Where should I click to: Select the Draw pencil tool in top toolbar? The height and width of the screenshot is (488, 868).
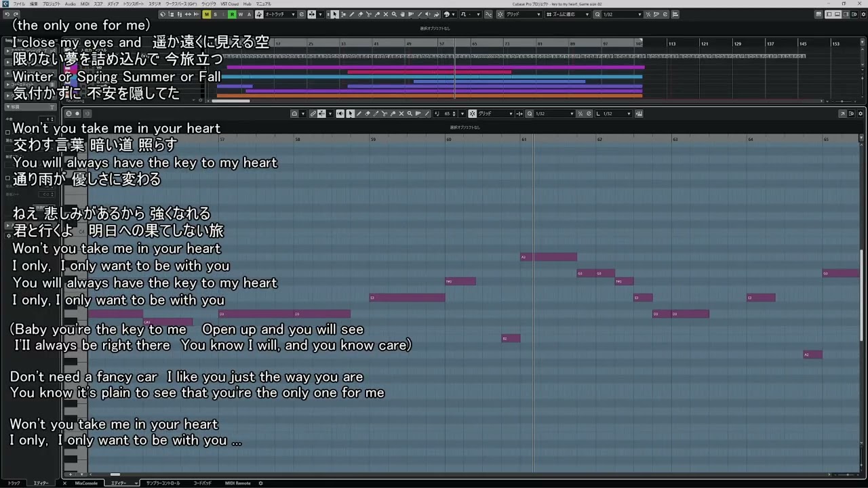[351, 14]
